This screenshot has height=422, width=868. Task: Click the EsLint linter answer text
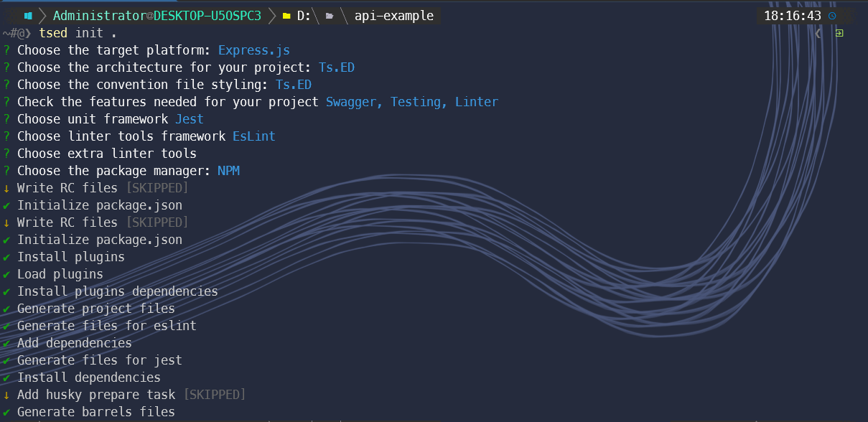point(253,136)
